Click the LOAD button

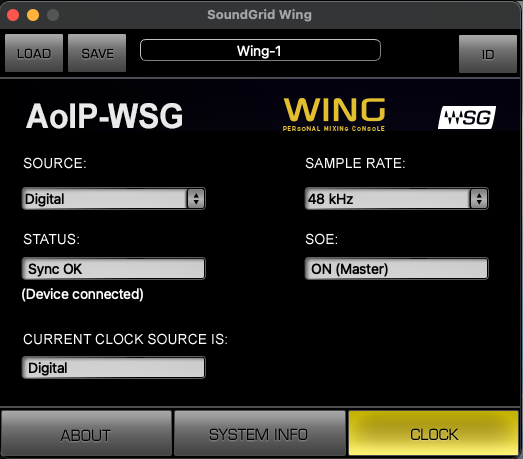click(34, 53)
